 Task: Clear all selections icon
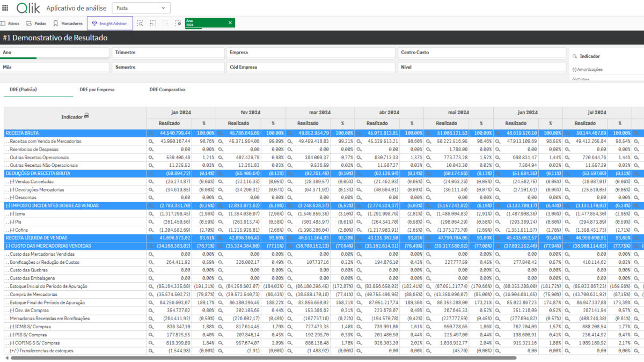[x=178, y=24]
